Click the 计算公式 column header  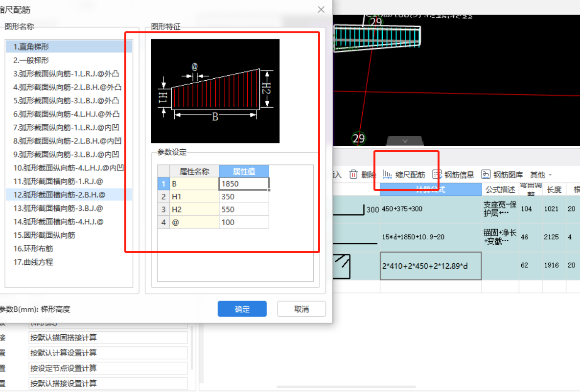tap(431, 189)
